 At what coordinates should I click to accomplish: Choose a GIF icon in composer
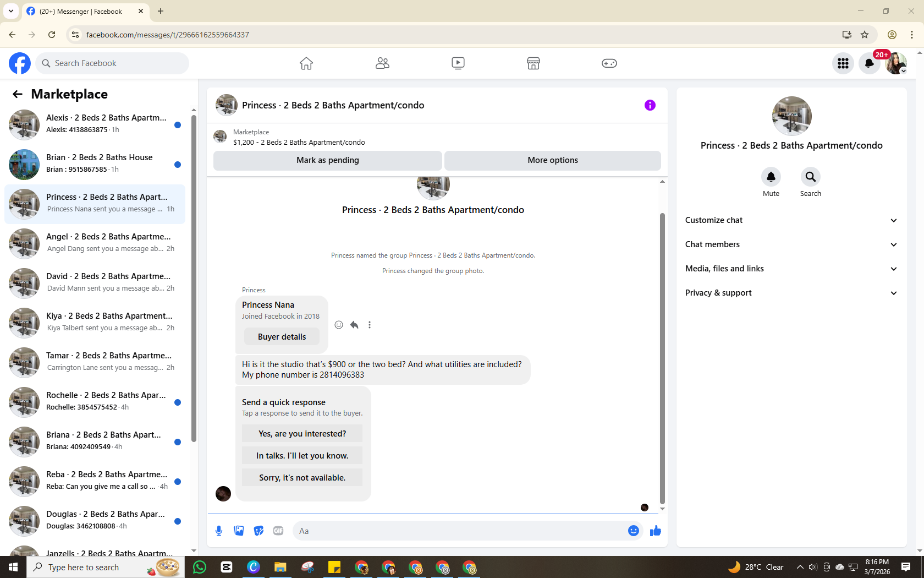[278, 531]
